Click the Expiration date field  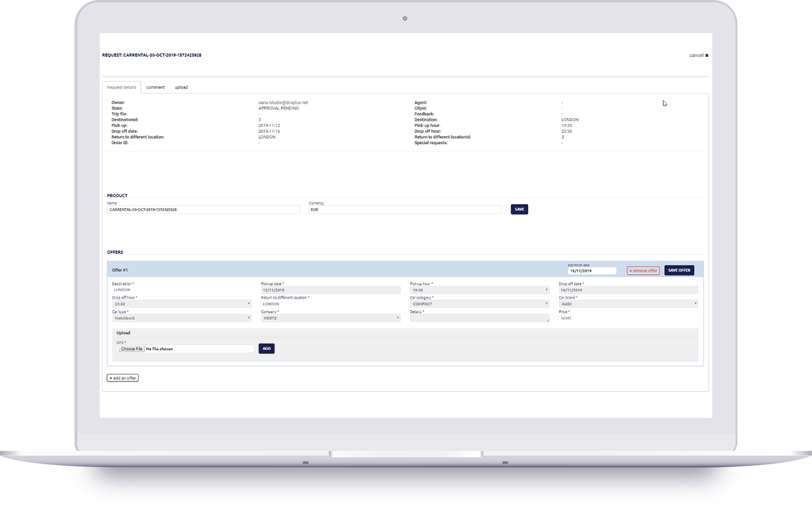pos(592,271)
